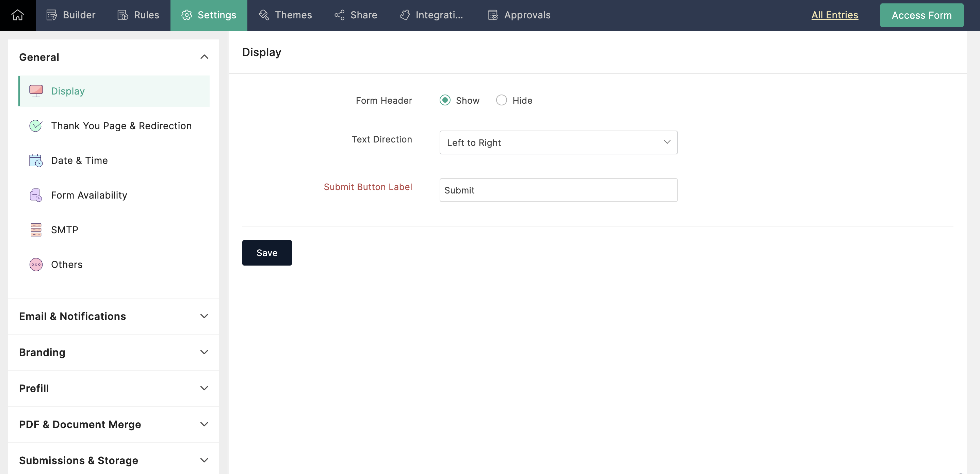Click the Integrations plug icon
980x474 pixels.
[405, 15]
